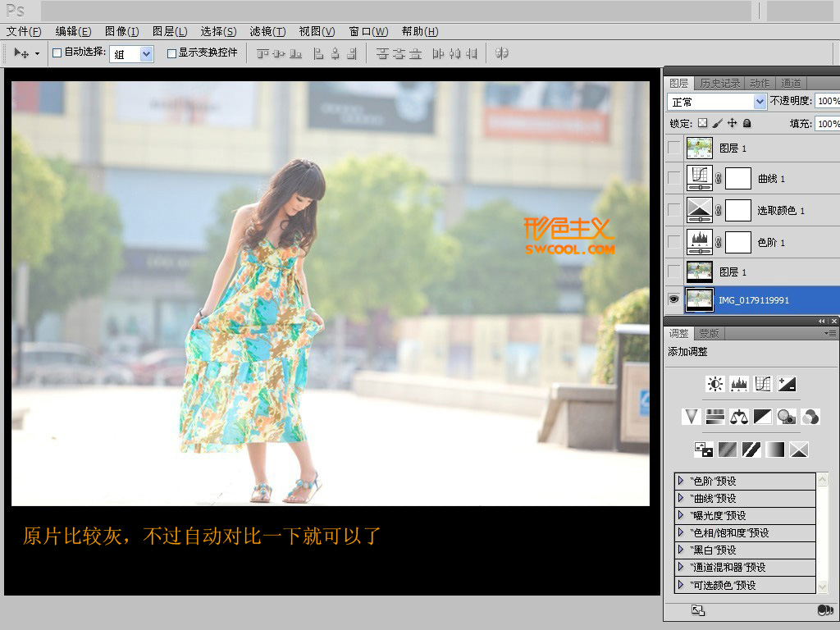Viewport: 840px width, 630px height.
Task: Click the Levels histogram adjustment icon
Action: (740, 384)
